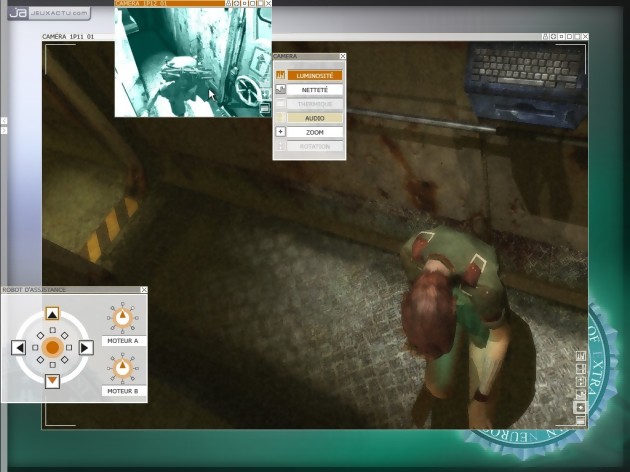Viewport: 630px width, 472px height.
Task: Select the Audio camera option
Action: (315, 118)
